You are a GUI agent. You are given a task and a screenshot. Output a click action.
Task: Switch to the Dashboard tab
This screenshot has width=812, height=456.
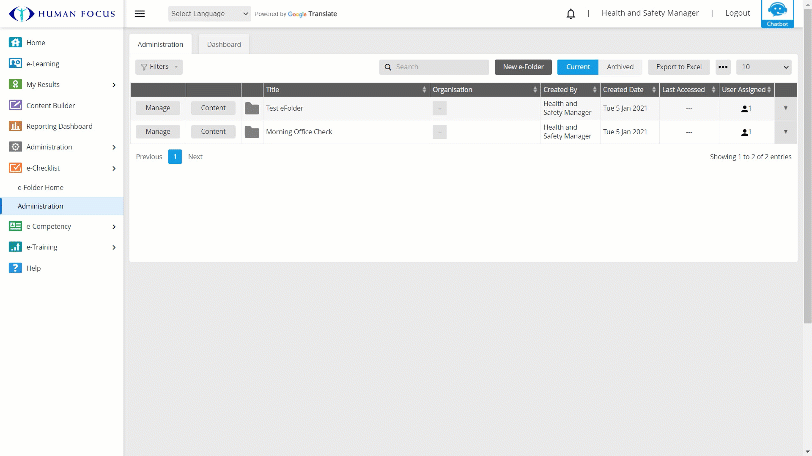click(x=224, y=44)
